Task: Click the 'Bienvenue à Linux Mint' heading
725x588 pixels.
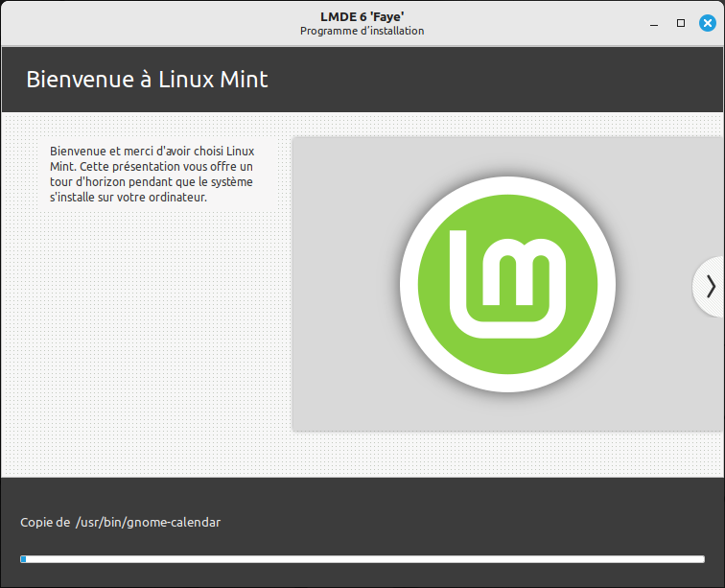Action: pyautogui.click(x=147, y=79)
